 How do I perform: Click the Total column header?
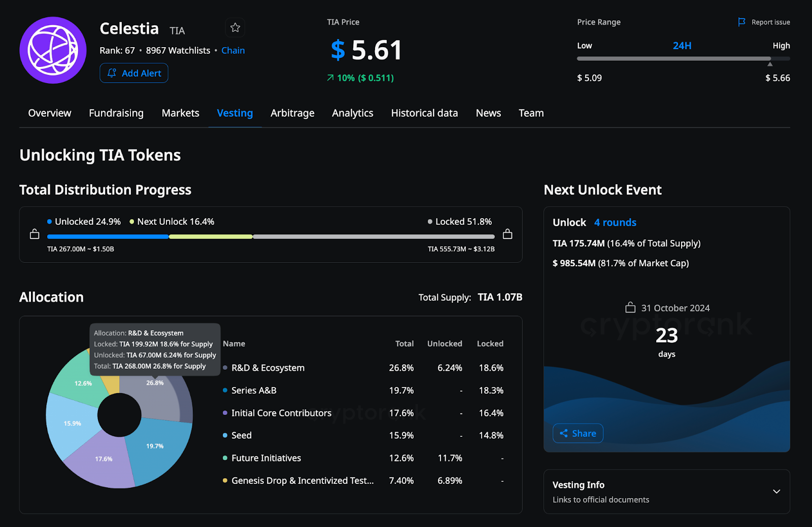(x=404, y=343)
